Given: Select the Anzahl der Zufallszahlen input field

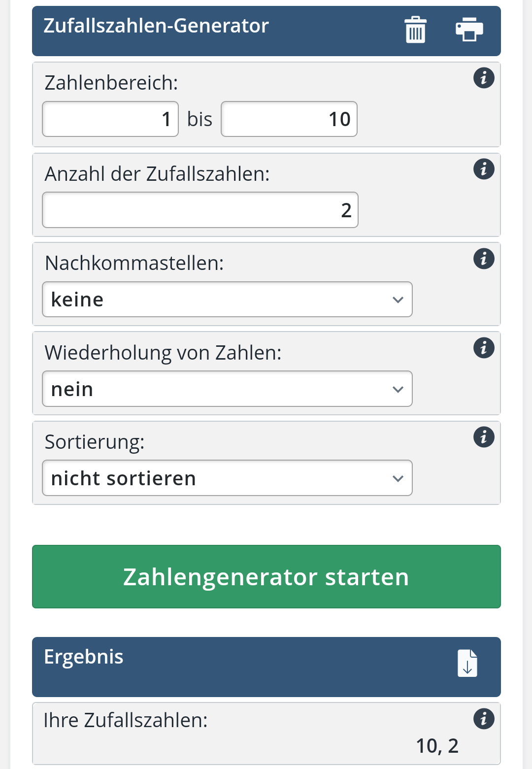Looking at the screenshot, I should click(200, 210).
